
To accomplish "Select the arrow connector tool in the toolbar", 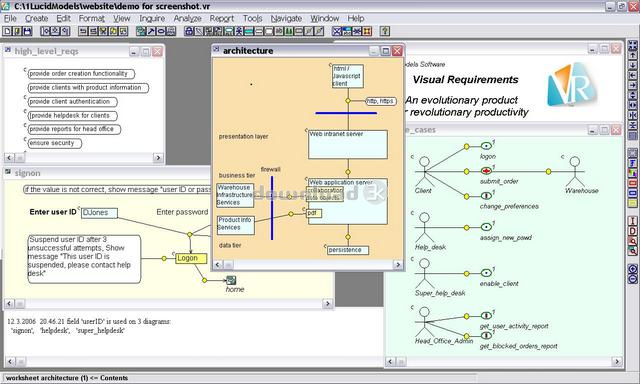I will pyautogui.click(x=151, y=31).
